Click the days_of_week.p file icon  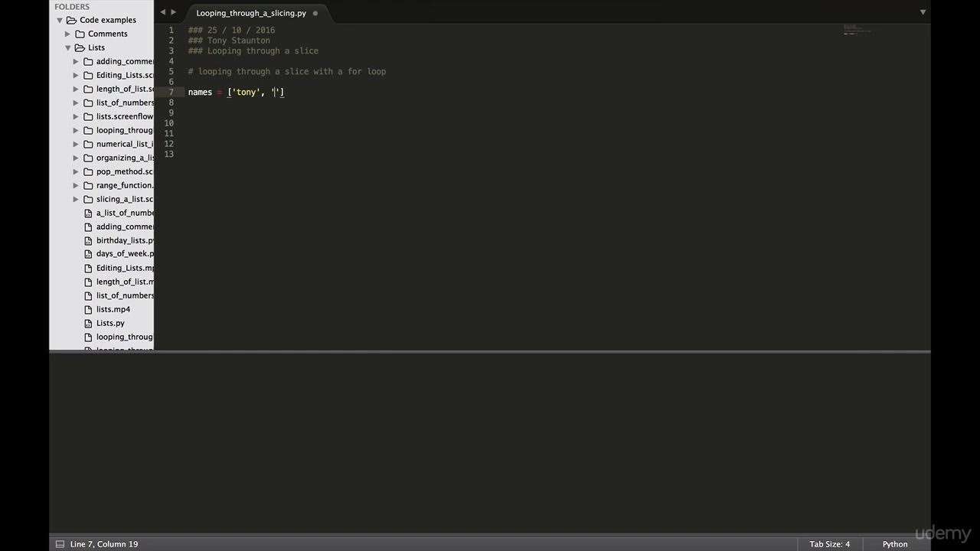pyautogui.click(x=88, y=254)
